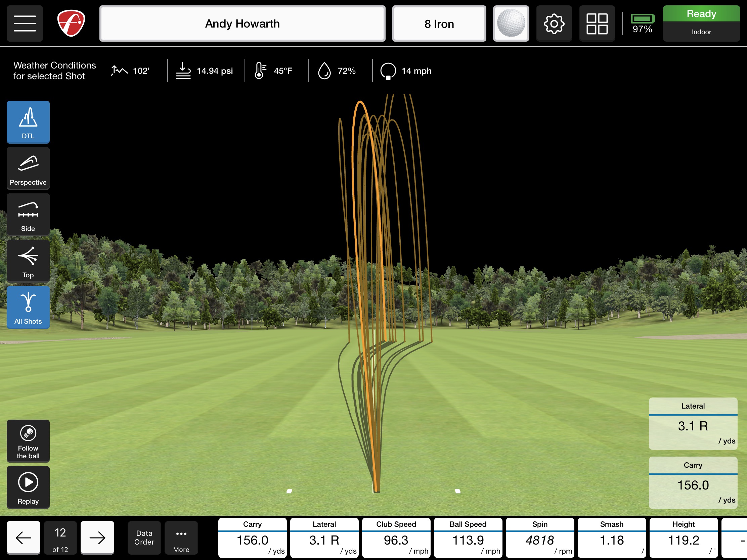The image size is (747, 560).
Task: Open the Side view of shots
Action: coord(28,214)
